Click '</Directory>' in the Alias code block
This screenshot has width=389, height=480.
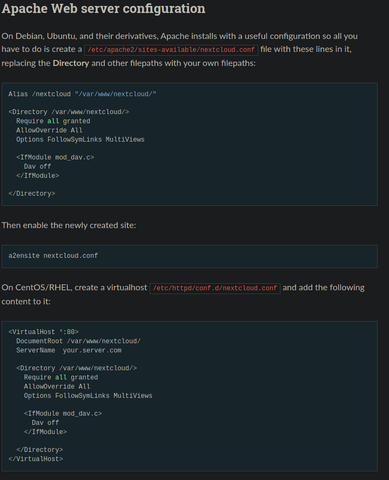point(32,193)
